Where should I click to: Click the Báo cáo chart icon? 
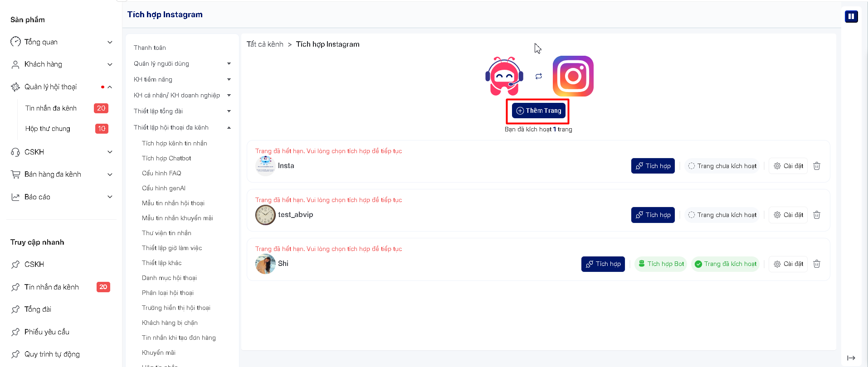15,197
